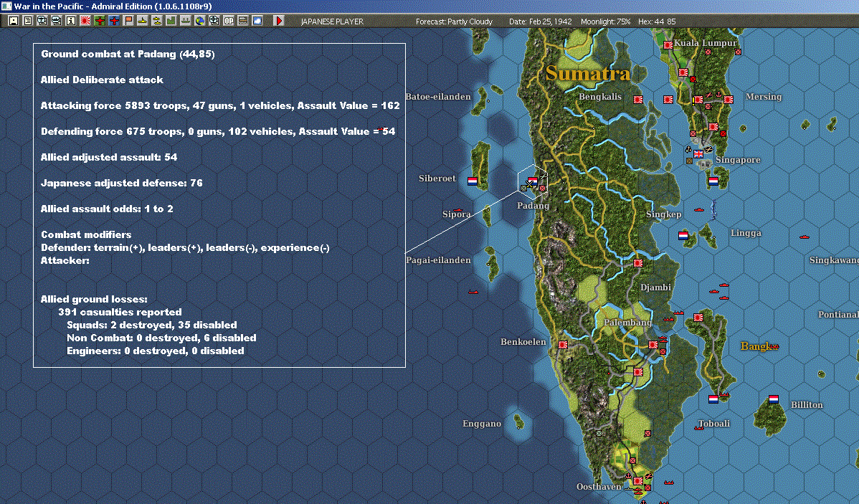Select the Dutch flag on Billiton island
Screen dimensions: 859x504
click(774, 399)
